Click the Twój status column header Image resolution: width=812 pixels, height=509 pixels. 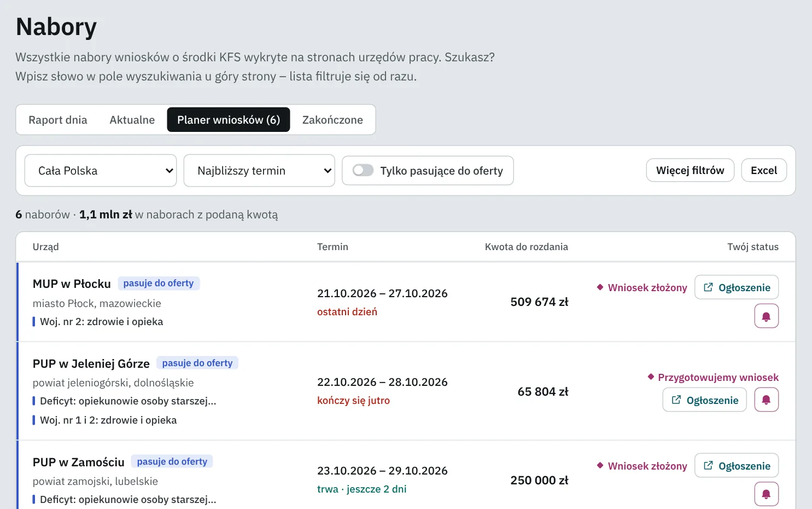(753, 247)
